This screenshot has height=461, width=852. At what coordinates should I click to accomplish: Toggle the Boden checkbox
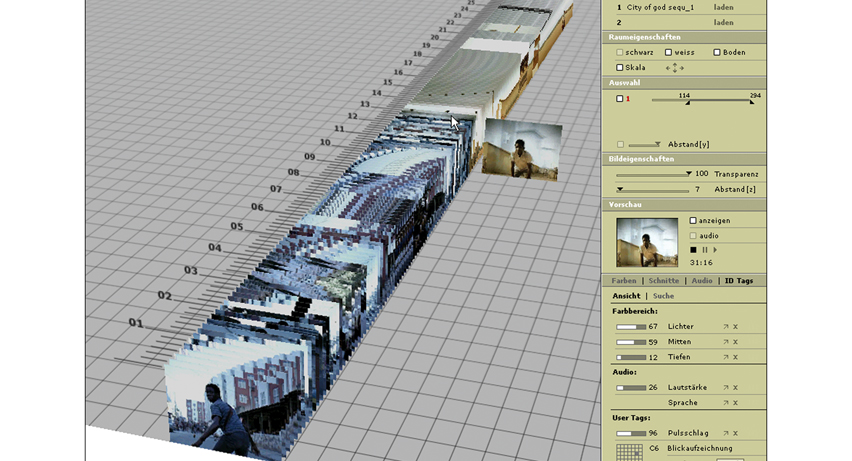[717, 53]
